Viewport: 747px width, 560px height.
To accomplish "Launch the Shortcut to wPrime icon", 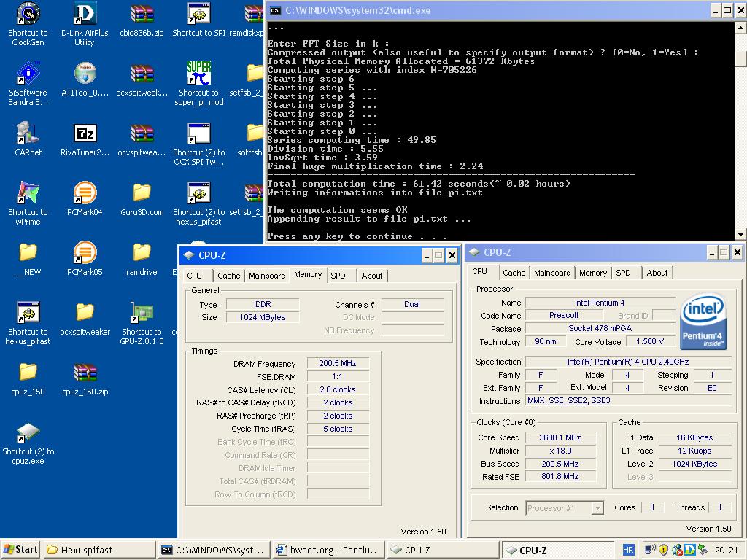I will click(28, 193).
